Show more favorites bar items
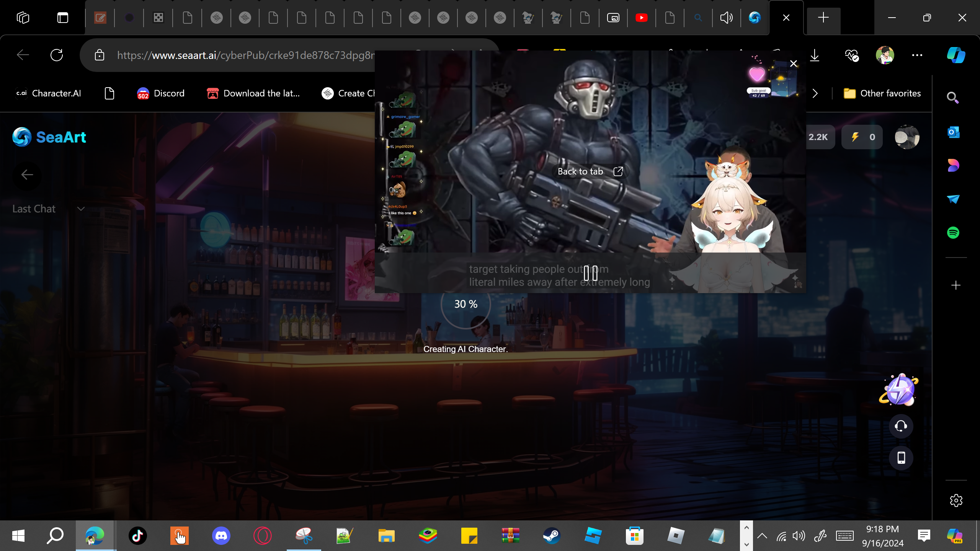Image resolution: width=980 pixels, height=551 pixels. point(815,93)
